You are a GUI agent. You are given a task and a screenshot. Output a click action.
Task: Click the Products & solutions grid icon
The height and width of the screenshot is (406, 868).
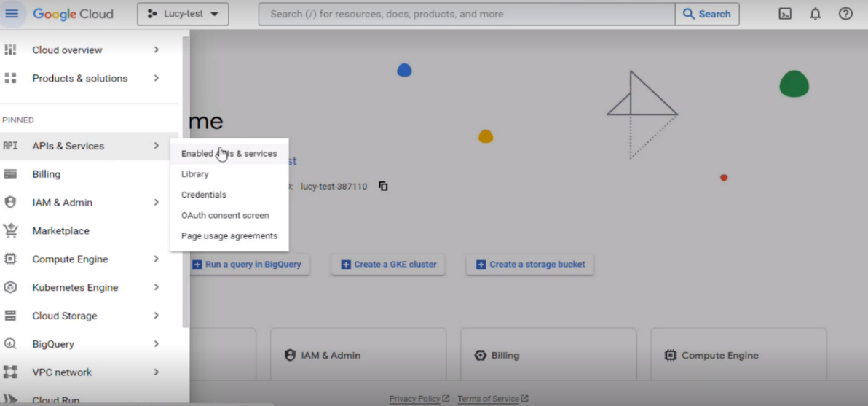[10, 78]
